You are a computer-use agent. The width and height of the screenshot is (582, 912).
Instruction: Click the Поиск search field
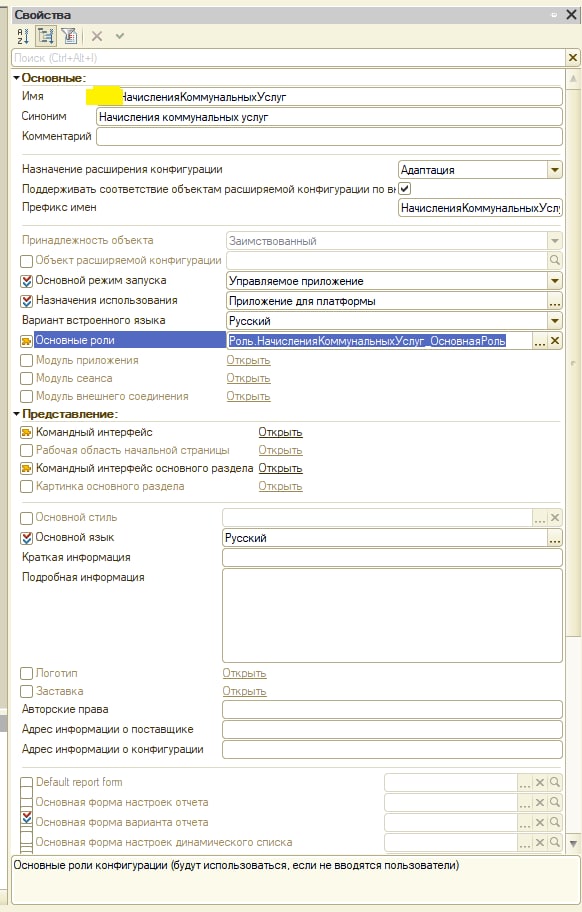coord(288,58)
